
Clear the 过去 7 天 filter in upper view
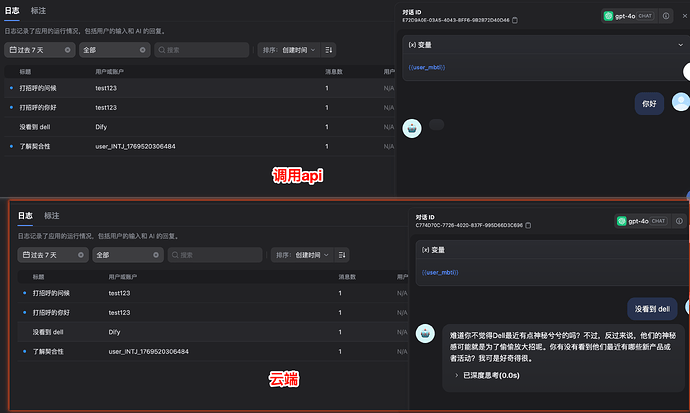coord(67,50)
